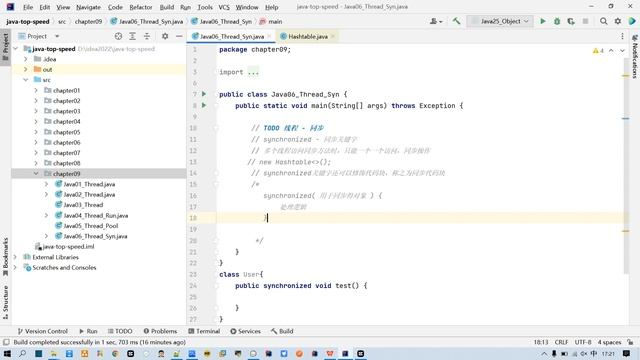Expand all in Project panel

tap(133, 36)
